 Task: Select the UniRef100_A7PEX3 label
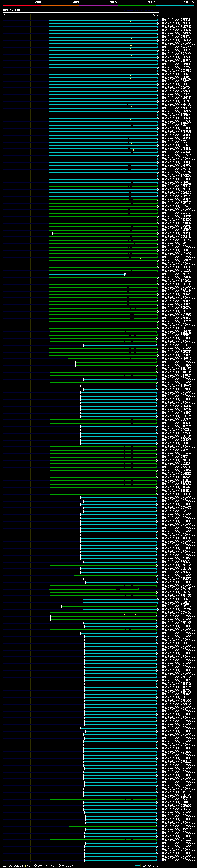click(x=176, y=186)
